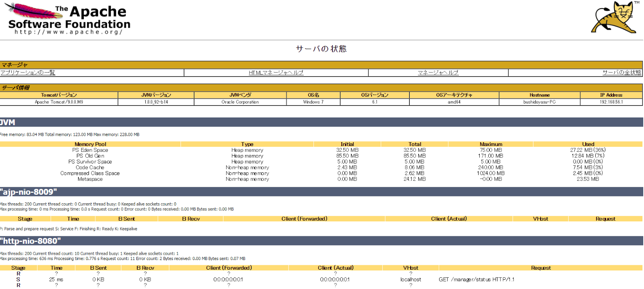Click the S stage cell in http-nio-8080
Image resolution: width=644 pixels, height=289 pixels.
coord(18,279)
